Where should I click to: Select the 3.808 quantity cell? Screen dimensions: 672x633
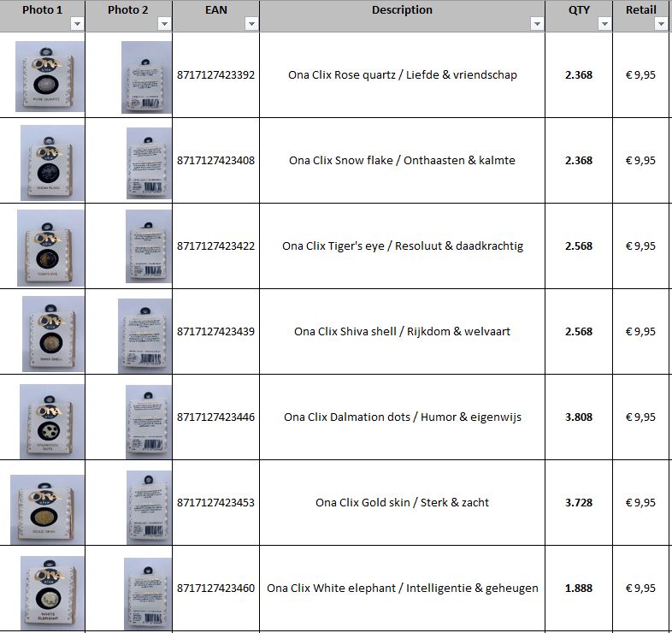click(579, 417)
